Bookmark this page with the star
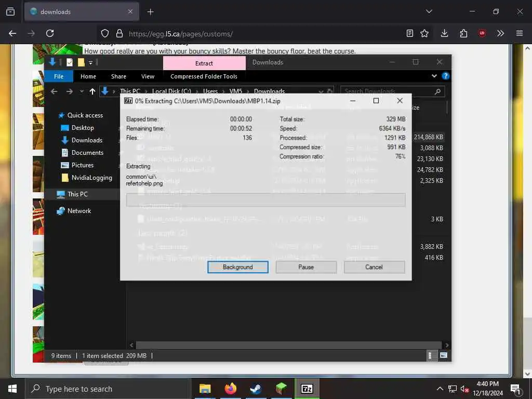Viewport: 532px width, 399px height. tap(424, 33)
